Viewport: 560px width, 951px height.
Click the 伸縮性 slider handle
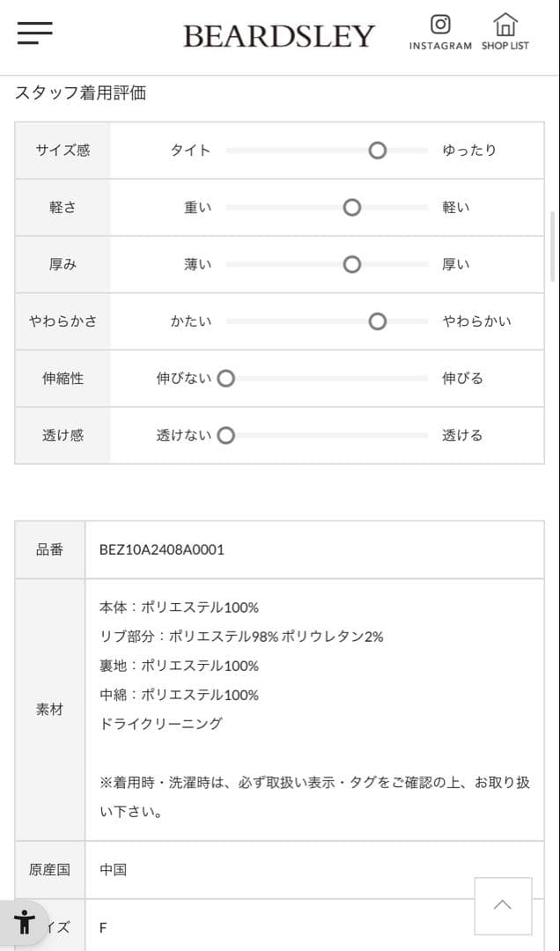226,378
